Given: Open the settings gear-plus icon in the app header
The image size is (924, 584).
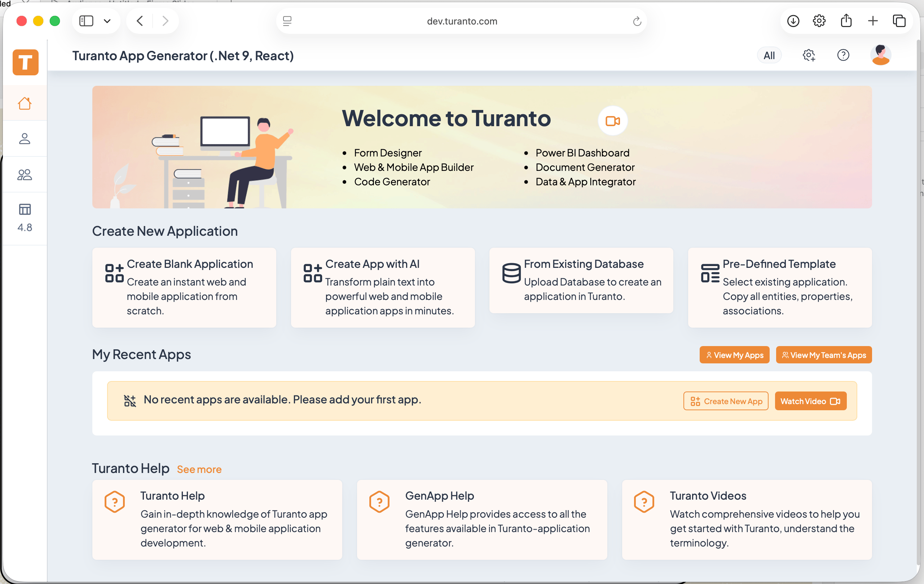Looking at the screenshot, I should (809, 56).
